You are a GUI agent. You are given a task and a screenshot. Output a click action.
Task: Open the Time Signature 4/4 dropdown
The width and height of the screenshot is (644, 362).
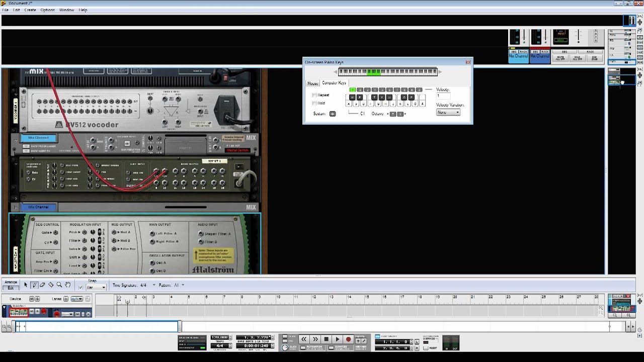154,285
